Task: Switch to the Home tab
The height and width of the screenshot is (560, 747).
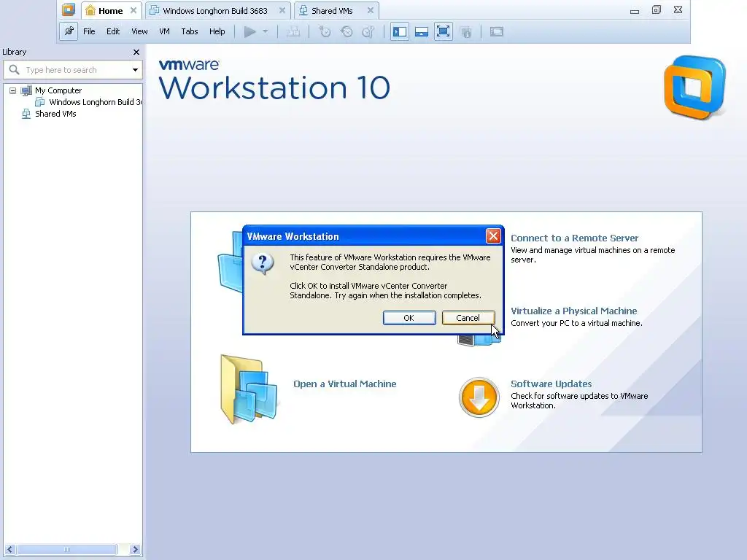Action: [111, 10]
